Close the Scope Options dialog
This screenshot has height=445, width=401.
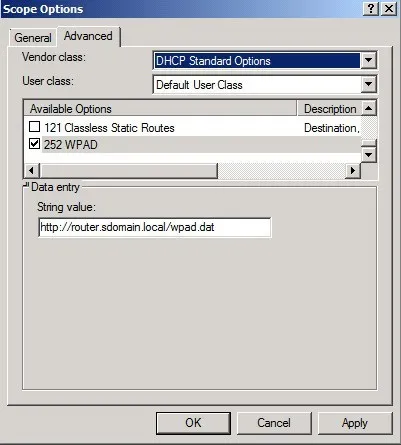click(x=388, y=8)
